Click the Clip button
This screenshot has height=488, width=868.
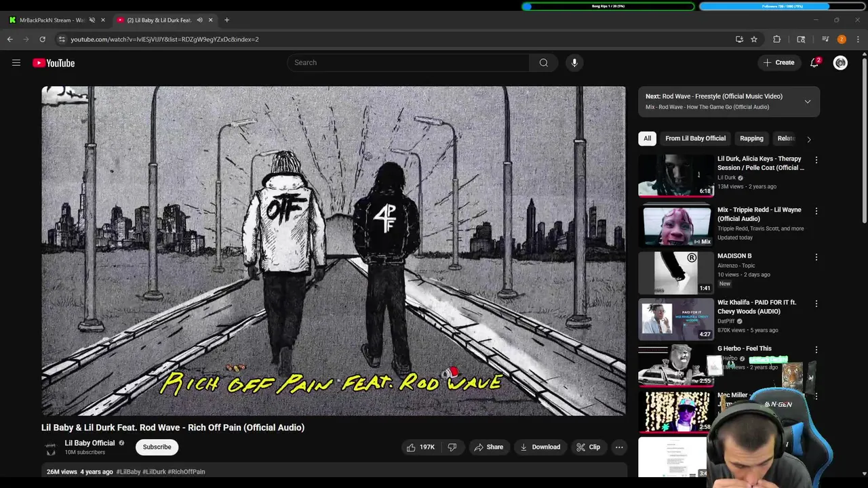click(x=588, y=447)
